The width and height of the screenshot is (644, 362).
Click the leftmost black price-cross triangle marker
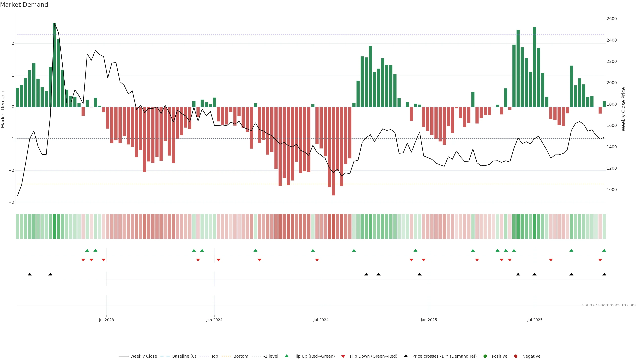(30, 274)
